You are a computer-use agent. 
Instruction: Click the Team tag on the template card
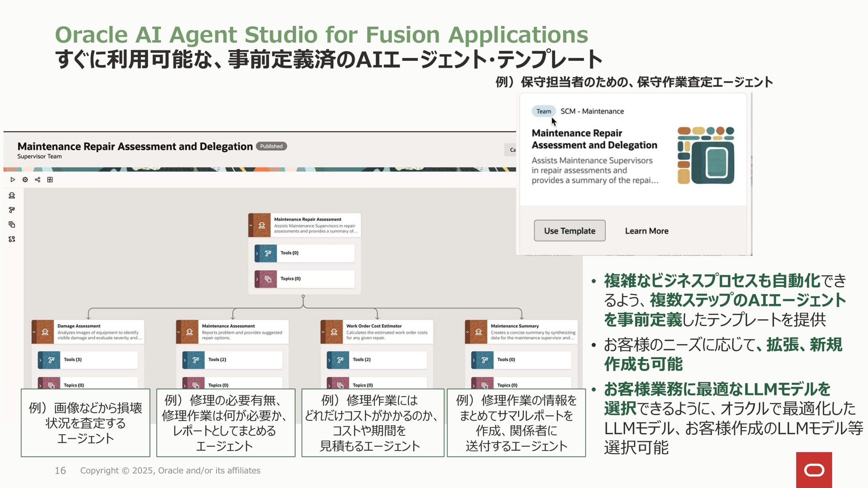coord(543,111)
